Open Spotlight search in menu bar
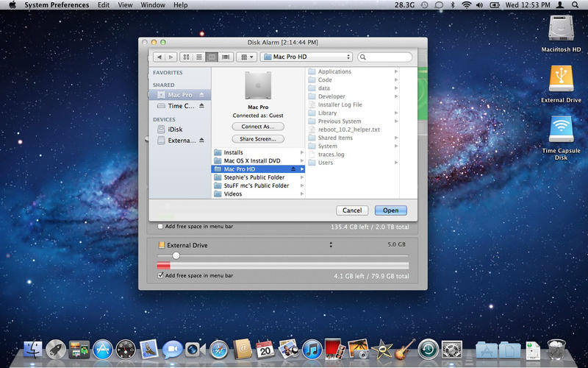588x368 pixels. [575, 5]
